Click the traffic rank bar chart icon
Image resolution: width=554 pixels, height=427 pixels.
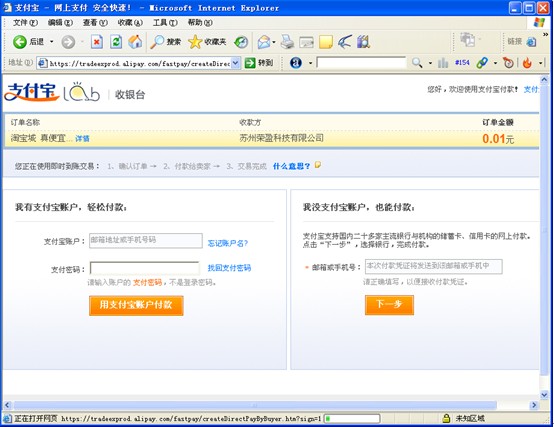click(x=443, y=63)
